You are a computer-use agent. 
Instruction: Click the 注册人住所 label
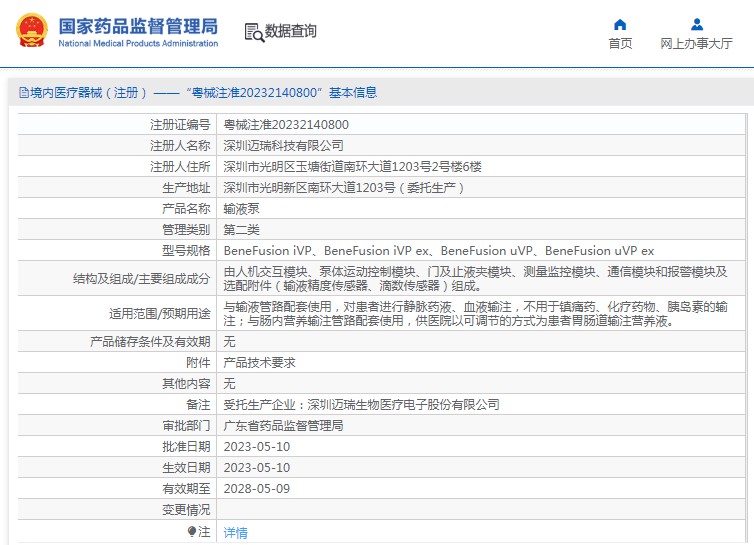click(x=180, y=166)
